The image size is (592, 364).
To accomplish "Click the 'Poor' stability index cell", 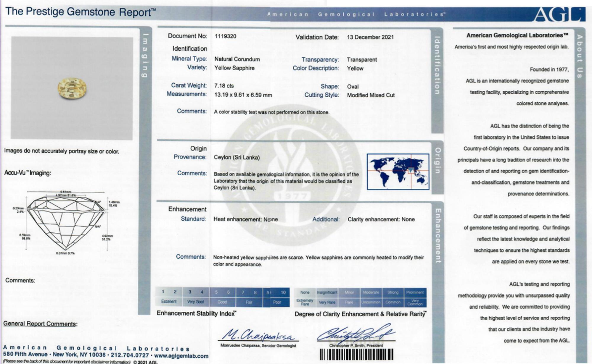I will pos(277,302).
